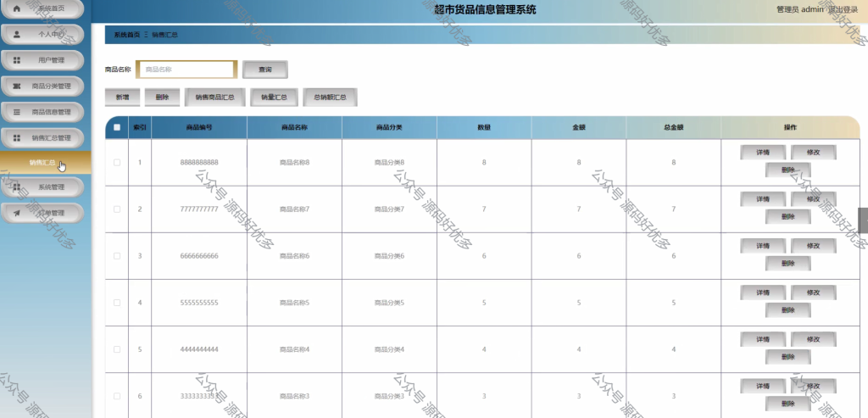Click the person icon beside 个人中心
Viewport: 868px width, 418px height.
point(17,34)
